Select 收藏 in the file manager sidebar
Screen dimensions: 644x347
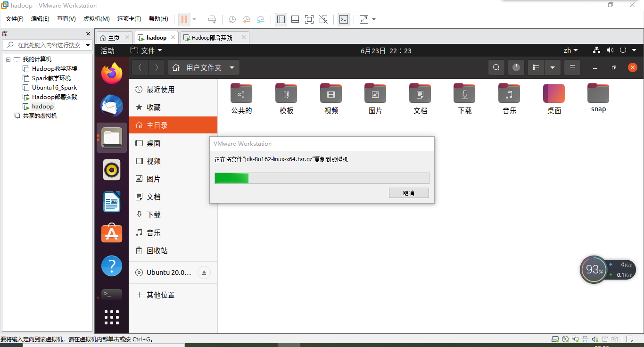tap(173, 107)
